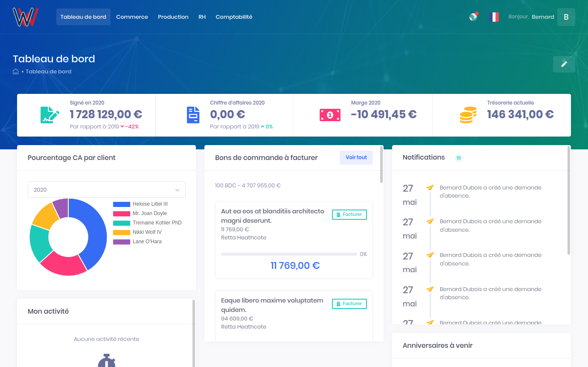
Task: Click the paper plane icon of the first notification
Action: point(430,187)
